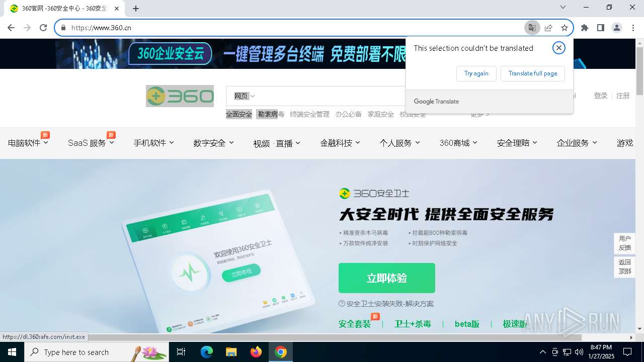This screenshot has width=644, height=362.
Task: Show hidden system tray icons
Action: pos(542,352)
